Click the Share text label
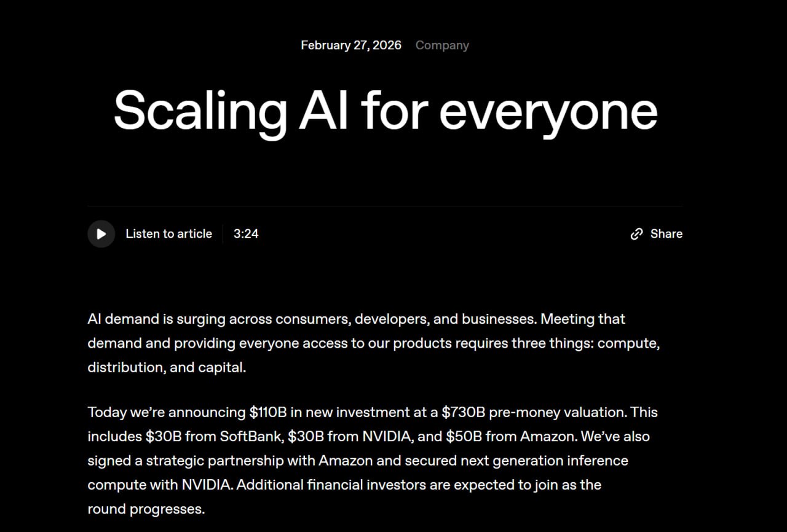This screenshot has width=787, height=532. (x=666, y=234)
